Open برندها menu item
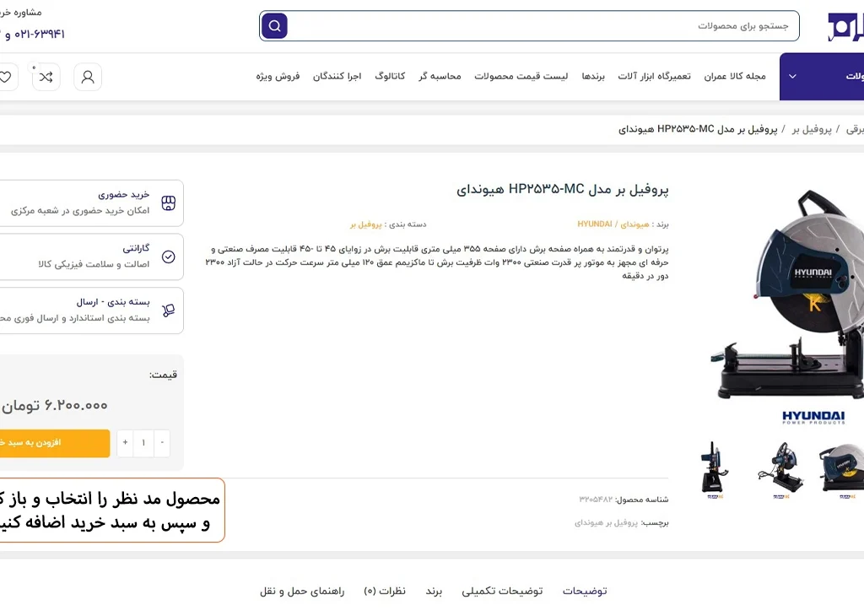Viewport: 864px width, 616px height. coord(593,76)
